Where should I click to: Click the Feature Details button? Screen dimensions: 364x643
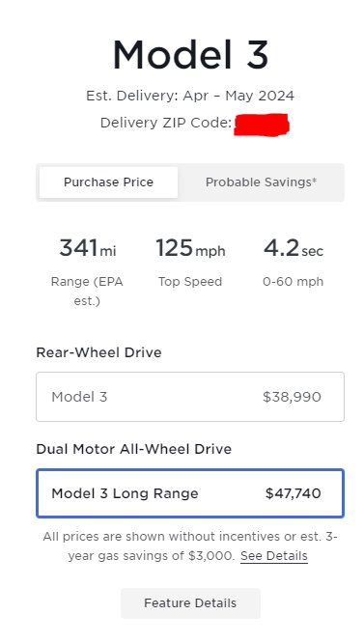tap(190, 603)
